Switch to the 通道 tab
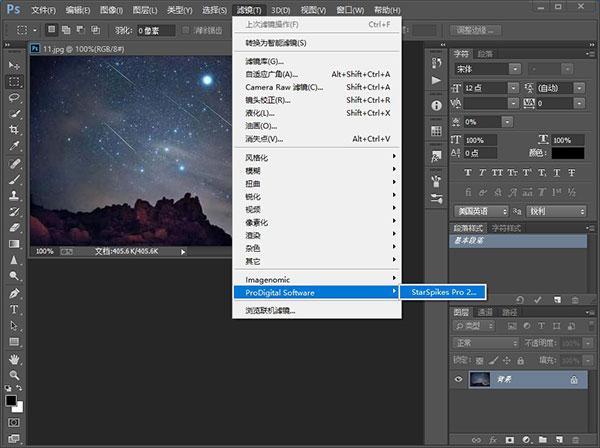600x448 pixels. pyautogui.click(x=484, y=311)
